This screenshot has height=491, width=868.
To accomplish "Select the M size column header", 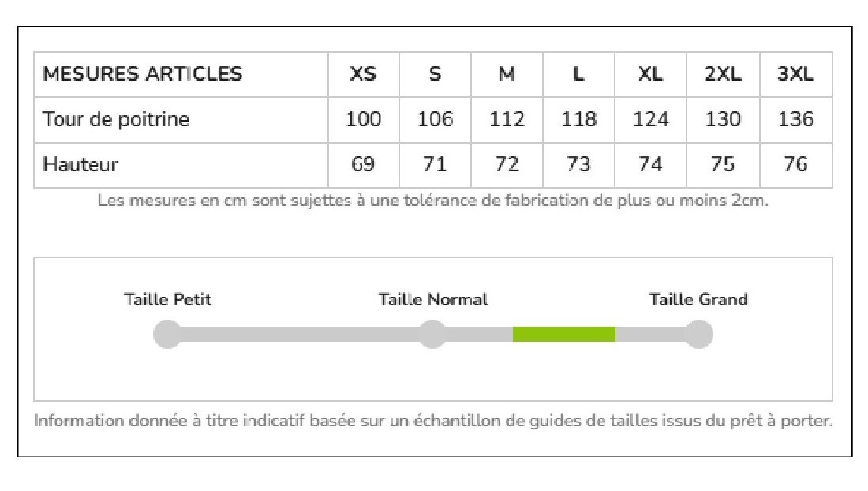I will pos(507,74).
